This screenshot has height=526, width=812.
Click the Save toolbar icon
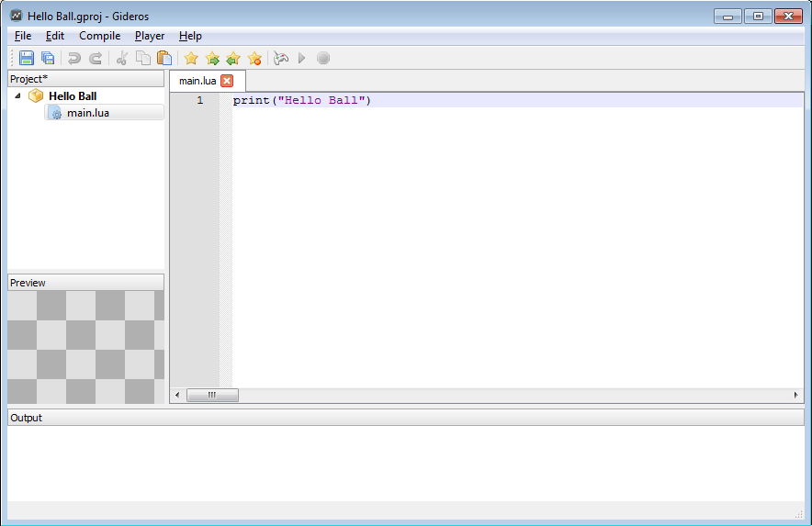coord(27,58)
